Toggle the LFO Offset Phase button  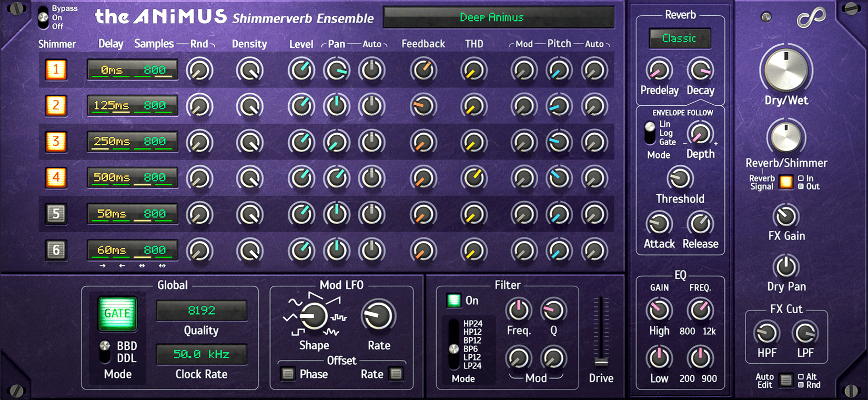pyautogui.click(x=287, y=374)
